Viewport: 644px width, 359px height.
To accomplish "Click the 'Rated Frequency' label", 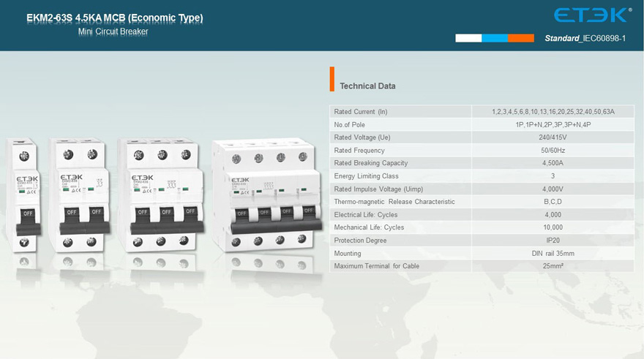I will coord(359,151).
